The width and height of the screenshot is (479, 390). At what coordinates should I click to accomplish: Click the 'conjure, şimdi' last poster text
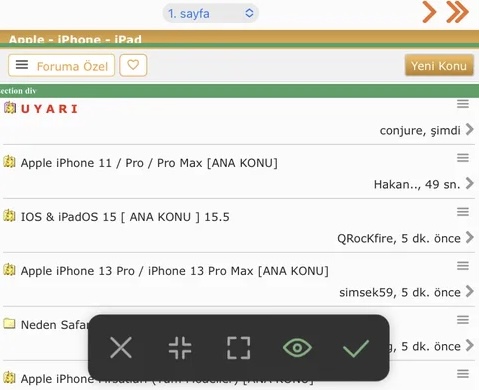(x=420, y=130)
